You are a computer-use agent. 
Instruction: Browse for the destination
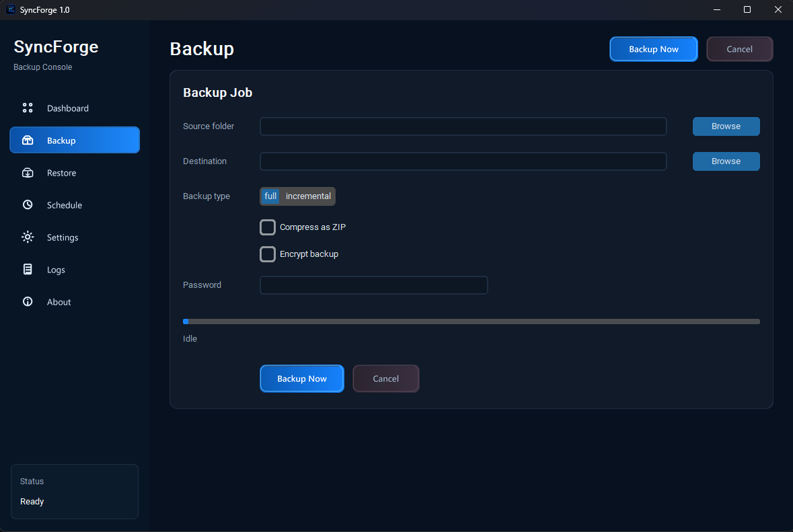[x=726, y=161]
